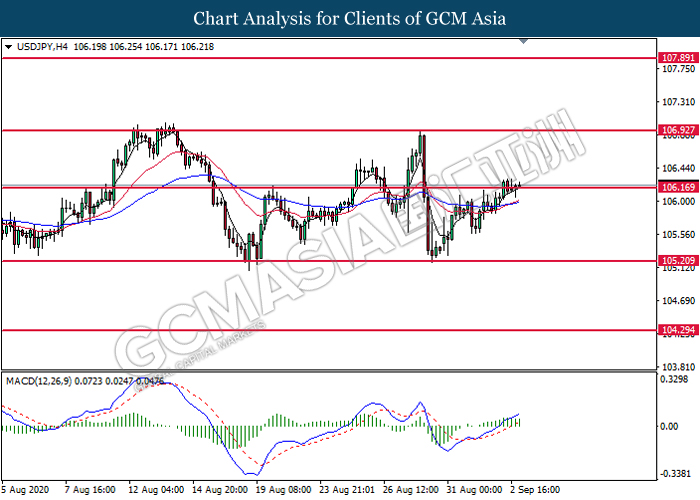
Task: Click the chart shift triangle marker at top
Action: coord(524,41)
